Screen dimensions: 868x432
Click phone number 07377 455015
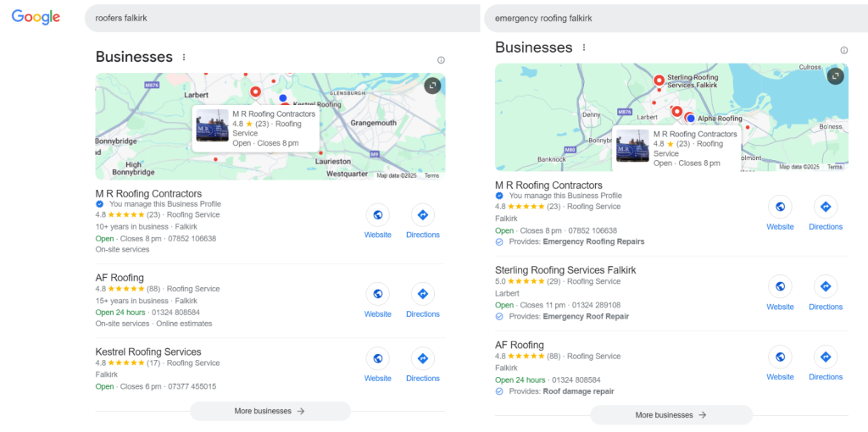coord(192,386)
